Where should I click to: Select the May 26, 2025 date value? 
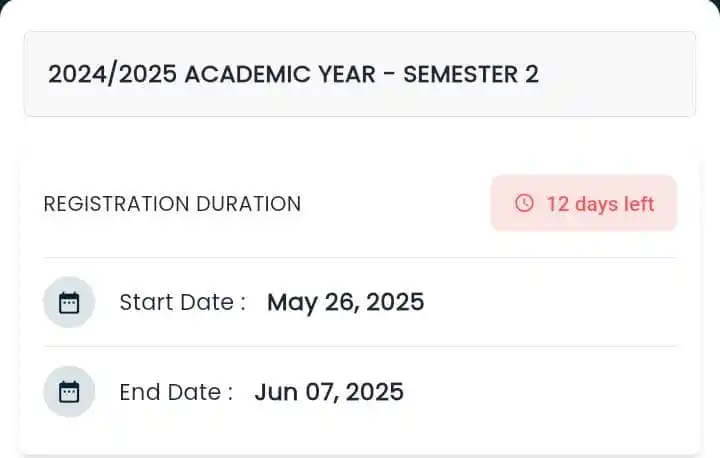(x=346, y=303)
